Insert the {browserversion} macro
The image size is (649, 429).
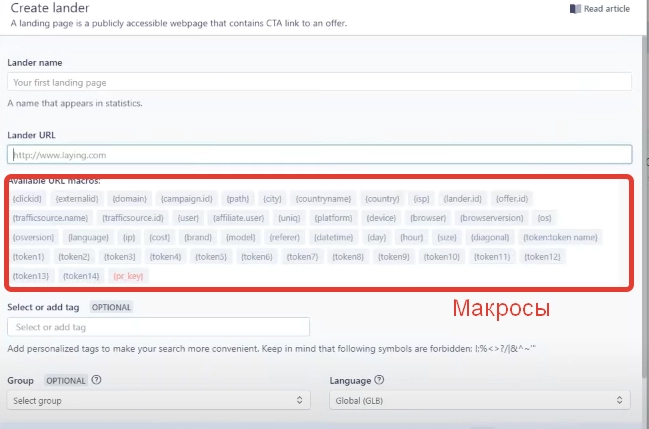(491, 218)
